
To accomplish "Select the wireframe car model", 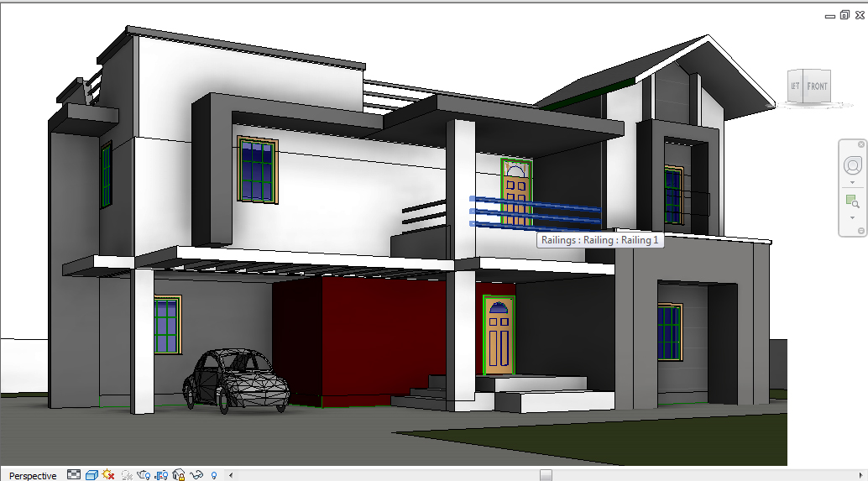I will (x=236, y=381).
